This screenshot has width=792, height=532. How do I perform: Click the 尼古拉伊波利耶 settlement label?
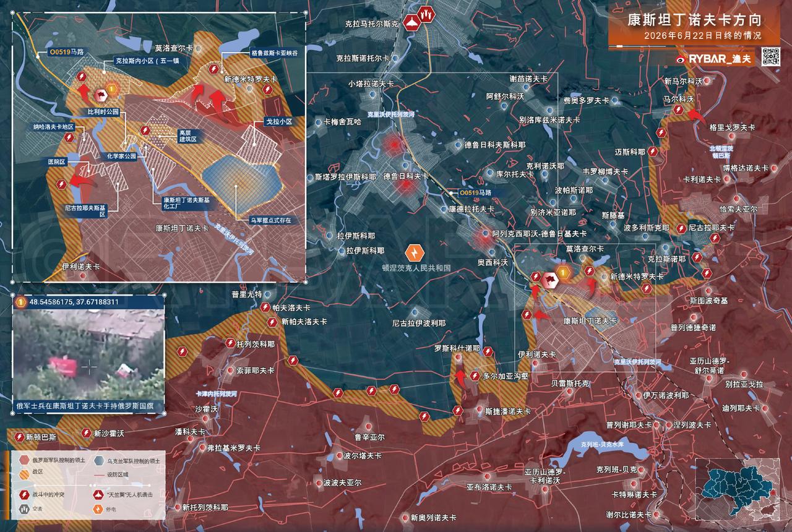click(x=419, y=323)
